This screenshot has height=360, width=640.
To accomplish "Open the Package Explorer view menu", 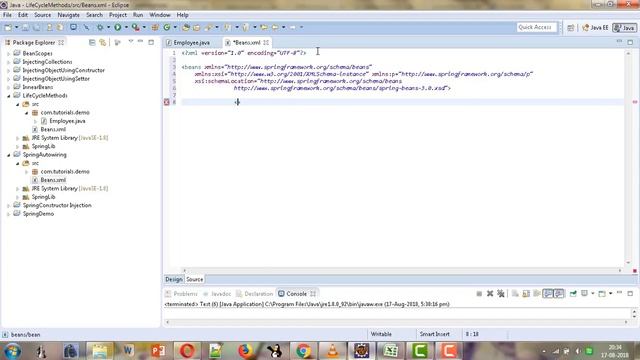I will (131, 42).
